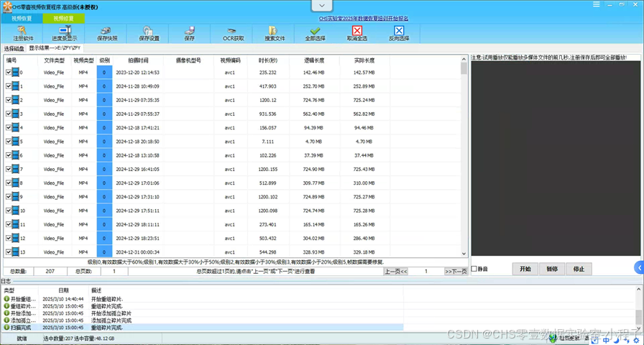The height and width of the screenshot is (345, 644).
Task: Click the 暂停 pause button
Action: coord(552,269)
